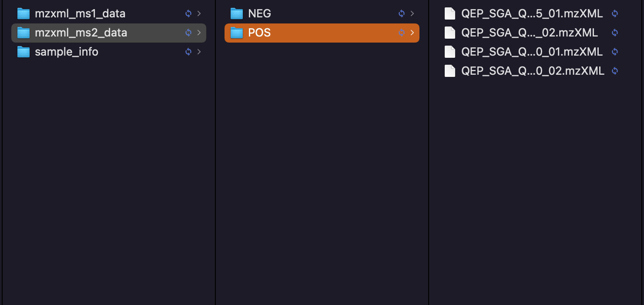Image resolution: width=644 pixels, height=305 pixels.
Task: Click sync status icon beside mzxml_ms1_data
Action: 188,13
